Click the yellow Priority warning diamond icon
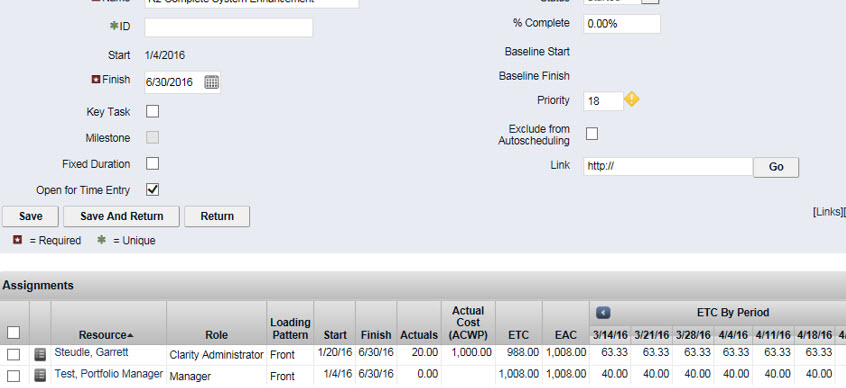 [631, 99]
